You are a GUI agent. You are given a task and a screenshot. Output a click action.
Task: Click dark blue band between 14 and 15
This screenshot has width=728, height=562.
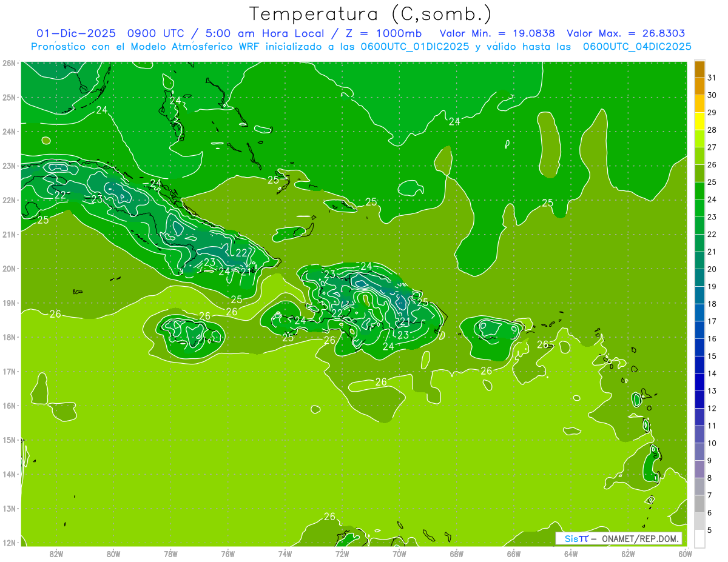(x=699, y=365)
